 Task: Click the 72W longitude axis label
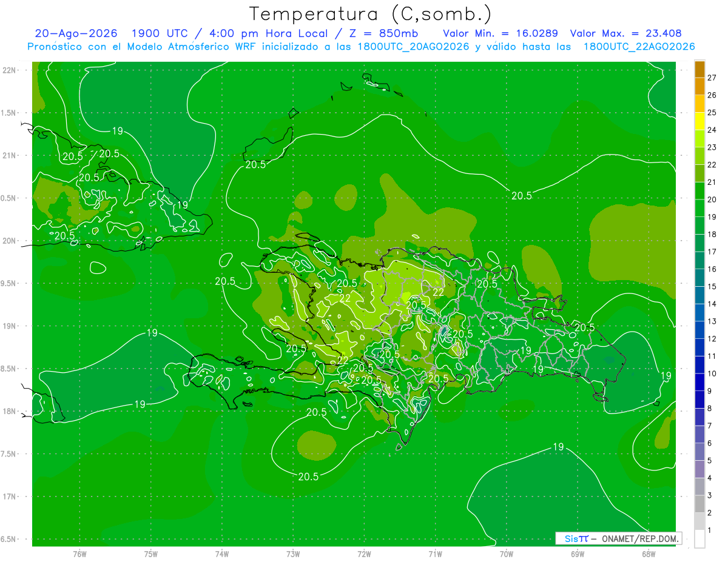point(364,554)
